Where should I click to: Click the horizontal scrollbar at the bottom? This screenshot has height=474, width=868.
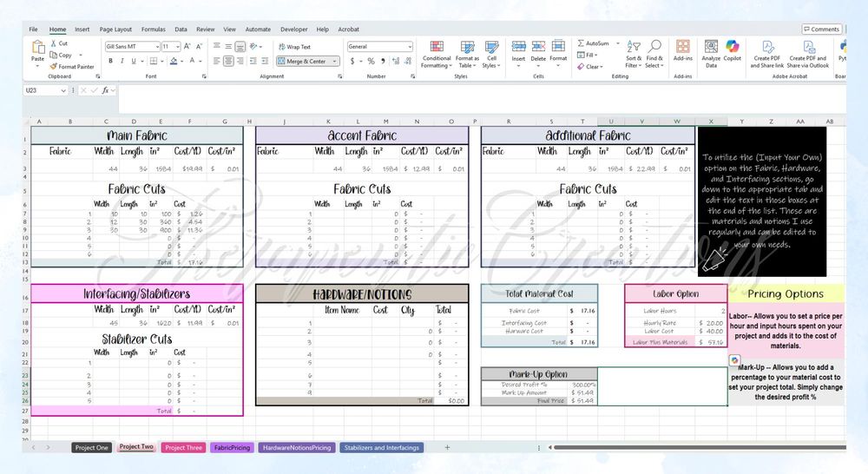pyautogui.click(x=700, y=447)
